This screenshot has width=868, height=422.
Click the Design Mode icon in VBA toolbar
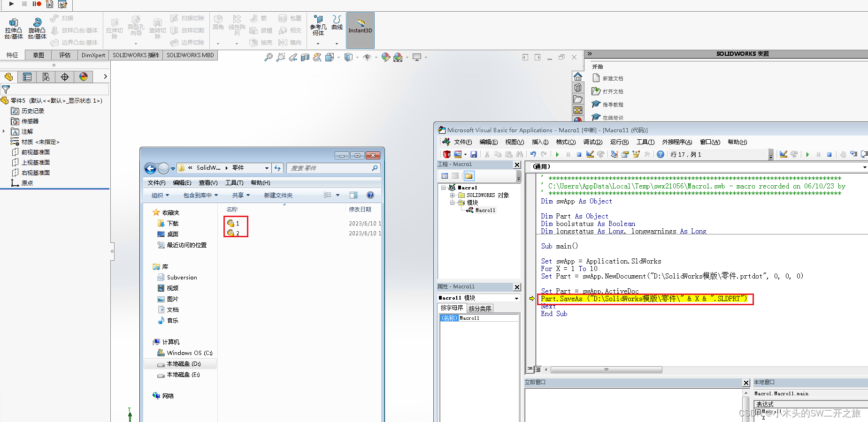coord(590,154)
